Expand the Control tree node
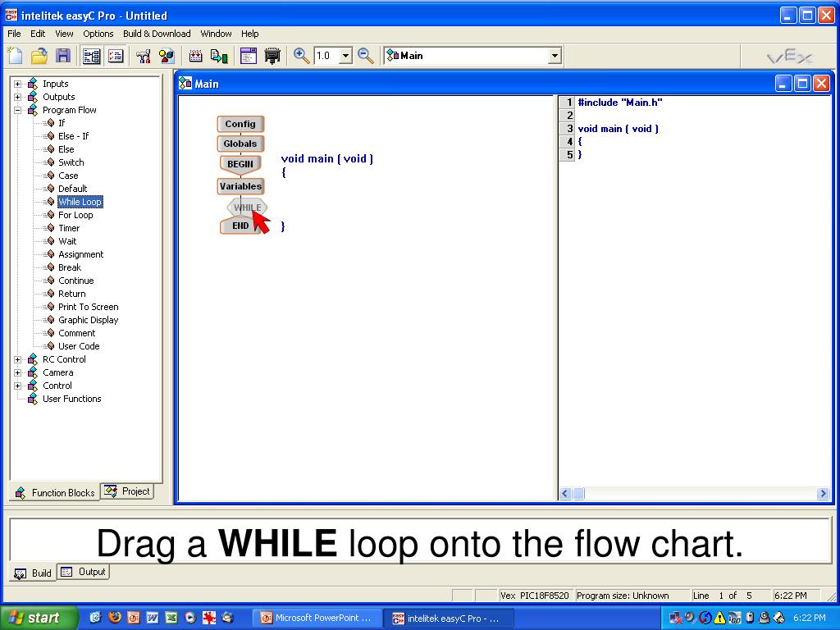 click(18, 386)
